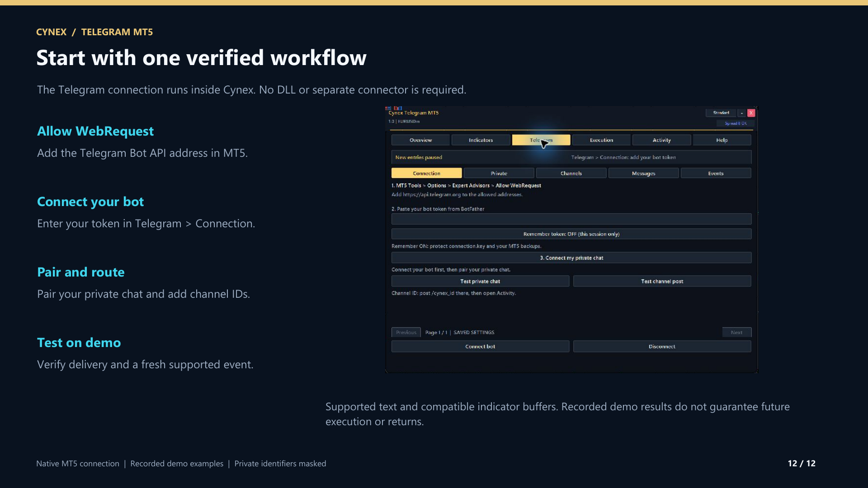Toggle Remember token OFF setting
Viewport: 868px width, 488px height.
571,234
